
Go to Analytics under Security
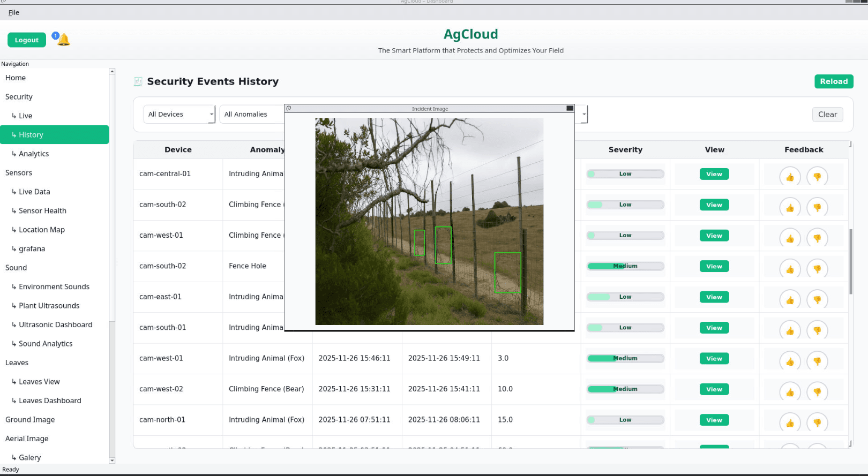pyautogui.click(x=34, y=154)
